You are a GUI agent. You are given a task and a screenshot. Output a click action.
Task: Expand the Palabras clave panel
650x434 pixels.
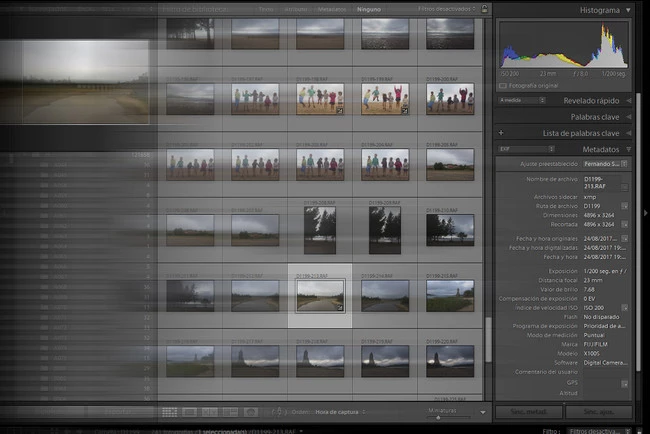[628, 117]
